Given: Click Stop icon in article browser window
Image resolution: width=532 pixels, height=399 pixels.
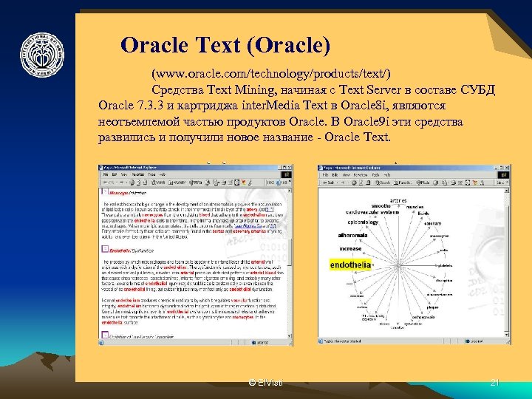Looking at the screenshot, I should (132, 183).
